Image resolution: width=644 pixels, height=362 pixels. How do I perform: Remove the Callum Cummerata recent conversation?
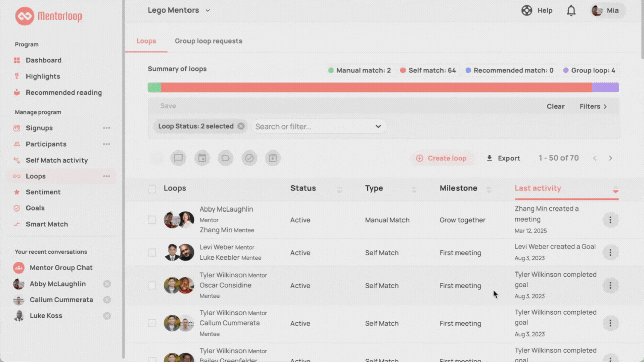[107, 300]
